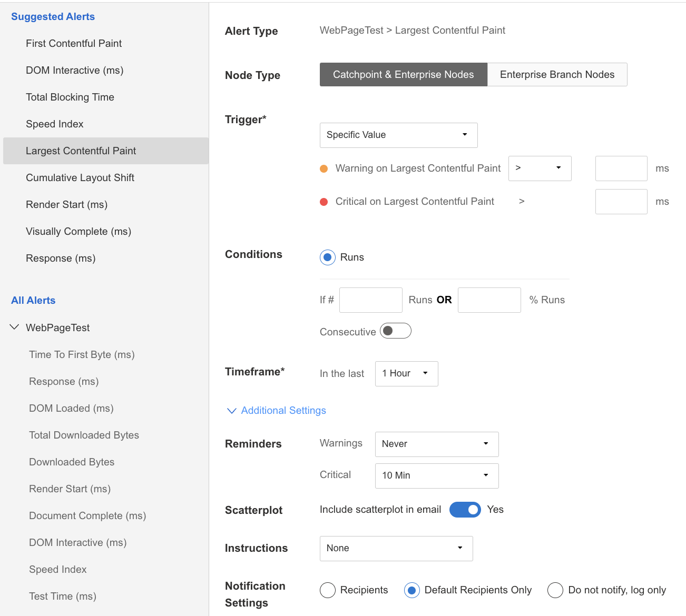
Task: Click the If # Runs input field
Action: (x=371, y=300)
